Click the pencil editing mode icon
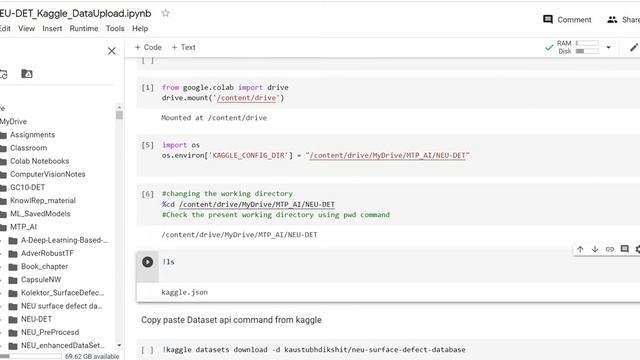The width and height of the screenshot is (640, 360). (634, 47)
